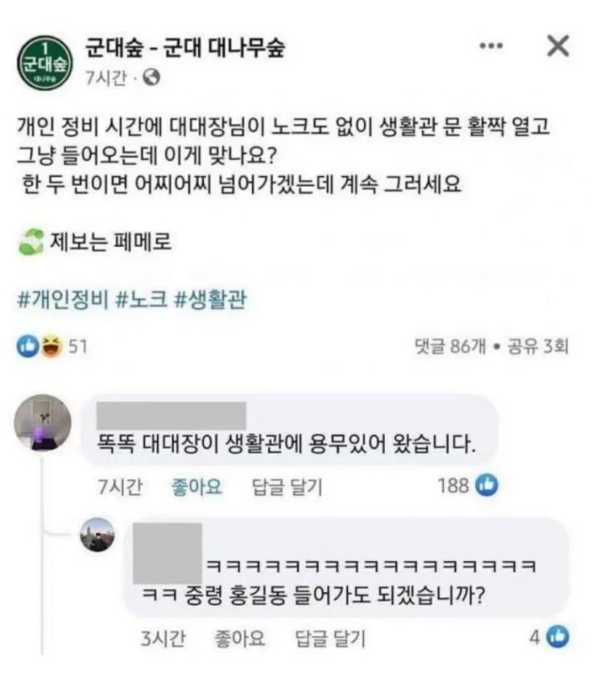Click 답글 달기 under the first comment
This screenshot has width=599, height=700.
tap(286, 487)
